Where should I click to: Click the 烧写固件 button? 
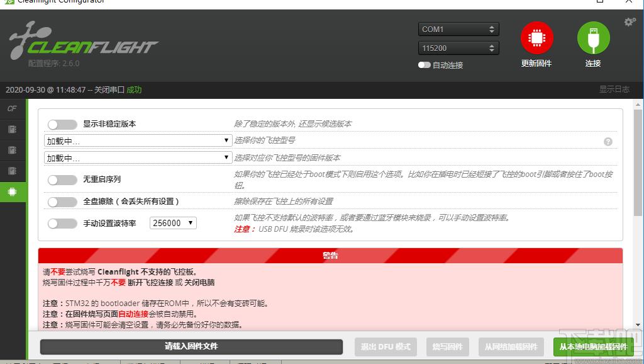pyautogui.click(x=447, y=347)
